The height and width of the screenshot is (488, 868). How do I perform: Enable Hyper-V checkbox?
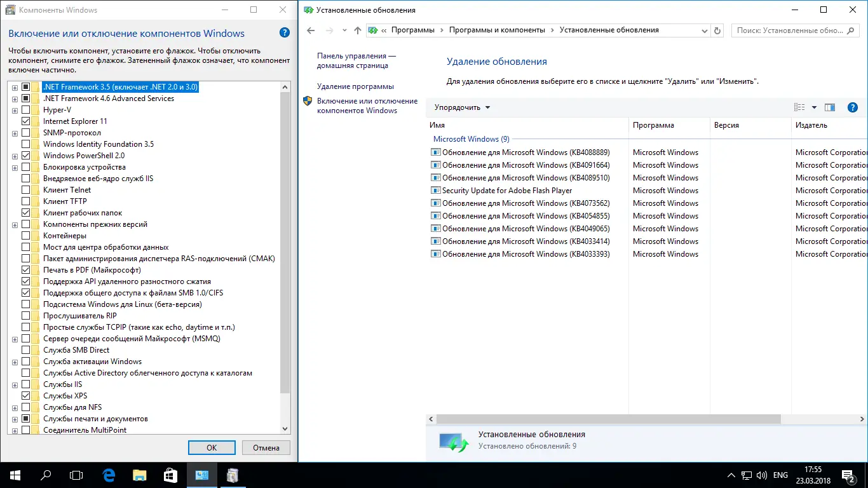(26, 110)
